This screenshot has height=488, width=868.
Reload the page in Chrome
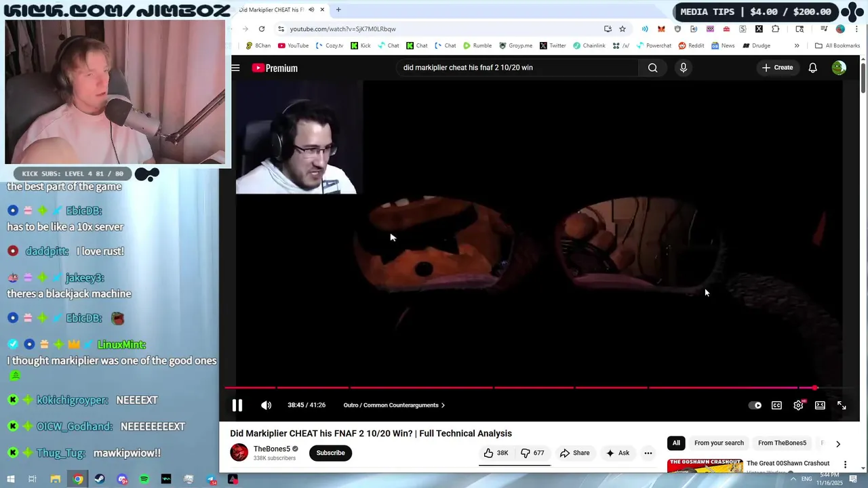262,29
